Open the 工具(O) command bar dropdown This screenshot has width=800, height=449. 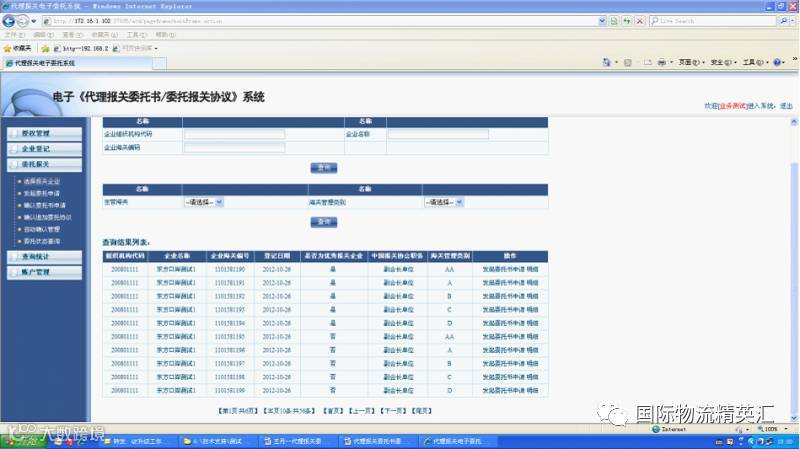point(756,62)
